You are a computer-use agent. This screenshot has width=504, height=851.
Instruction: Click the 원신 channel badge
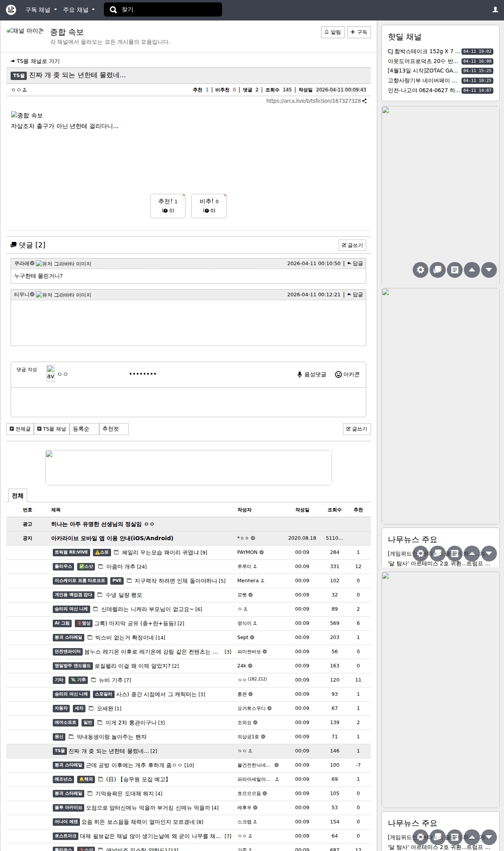click(x=59, y=737)
